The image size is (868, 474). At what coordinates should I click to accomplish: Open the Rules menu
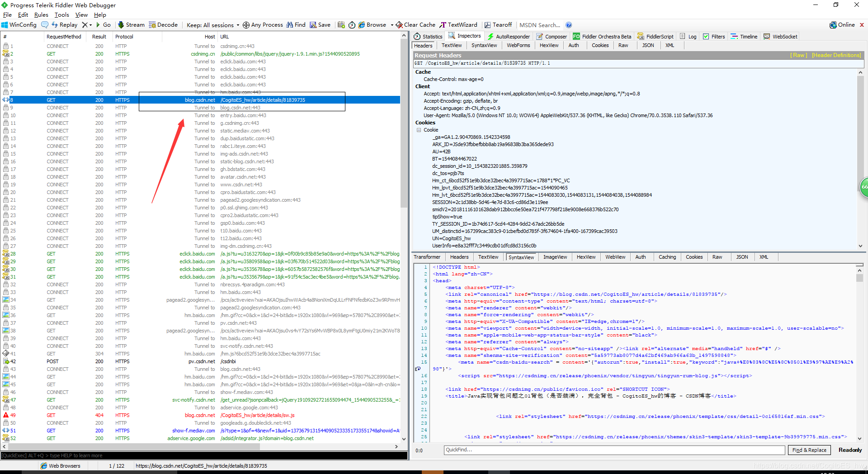[x=41, y=15]
